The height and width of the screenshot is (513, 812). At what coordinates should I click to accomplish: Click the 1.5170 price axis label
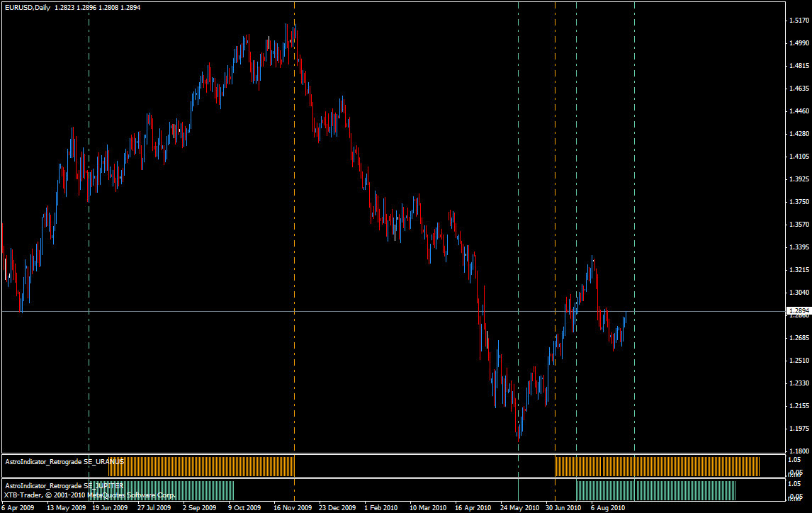click(799, 21)
